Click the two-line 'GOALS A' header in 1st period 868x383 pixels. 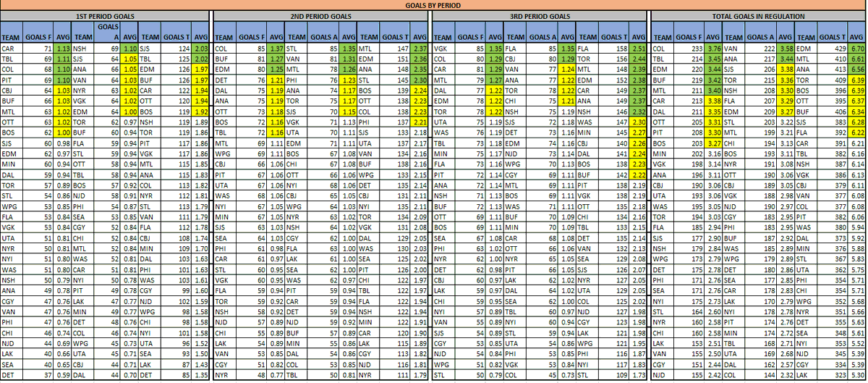coord(107,32)
